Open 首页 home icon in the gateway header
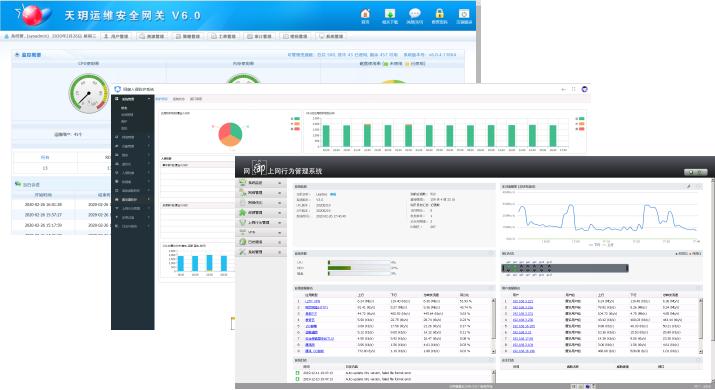The width and height of the screenshot is (715, 390). (365, 14)
